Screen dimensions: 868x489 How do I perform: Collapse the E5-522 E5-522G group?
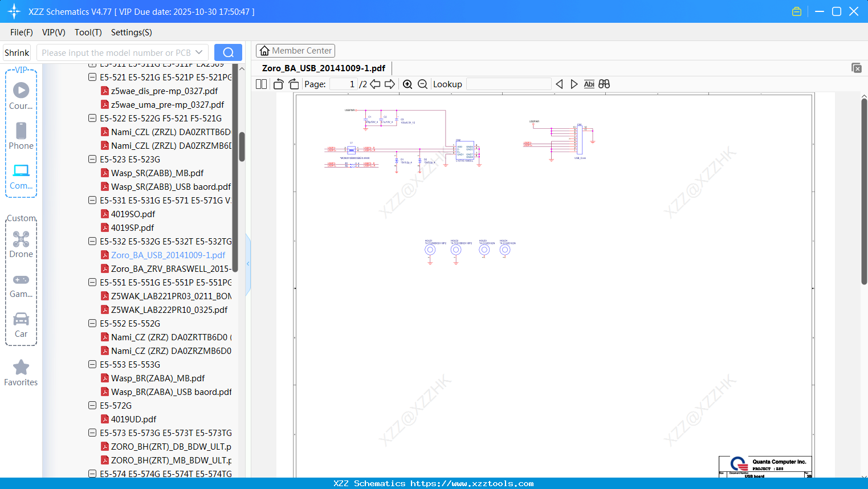point(92,118)
